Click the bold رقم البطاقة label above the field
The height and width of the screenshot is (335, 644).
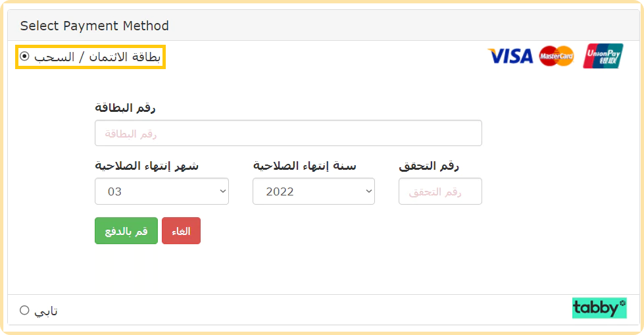click(x=125, y=108)
